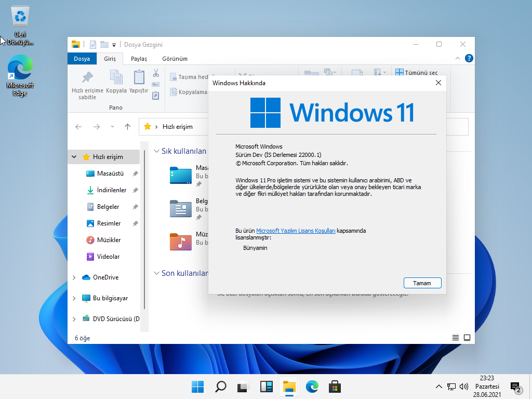Expand the OneDrive tree node

tap(74, 277)
